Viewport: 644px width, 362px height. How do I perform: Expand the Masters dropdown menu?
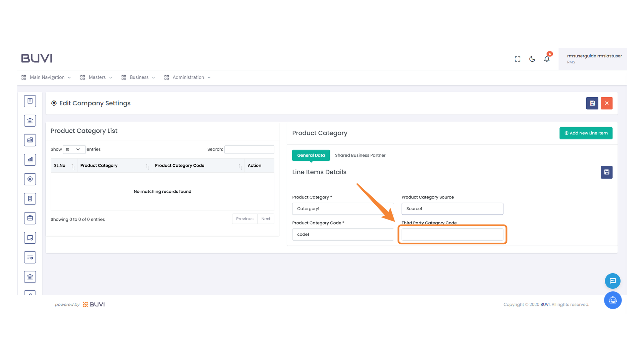tap(97, 77)
